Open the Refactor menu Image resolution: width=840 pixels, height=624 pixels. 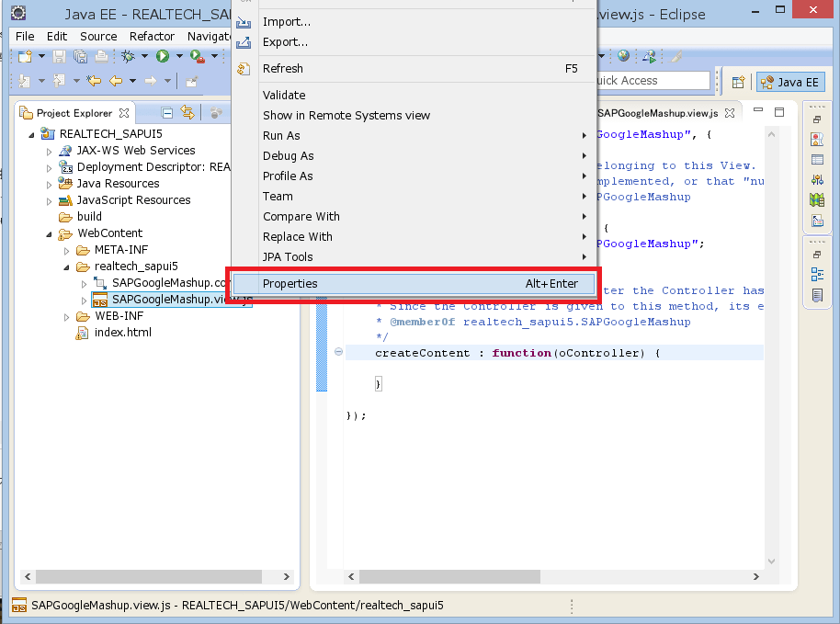point(153,36)
